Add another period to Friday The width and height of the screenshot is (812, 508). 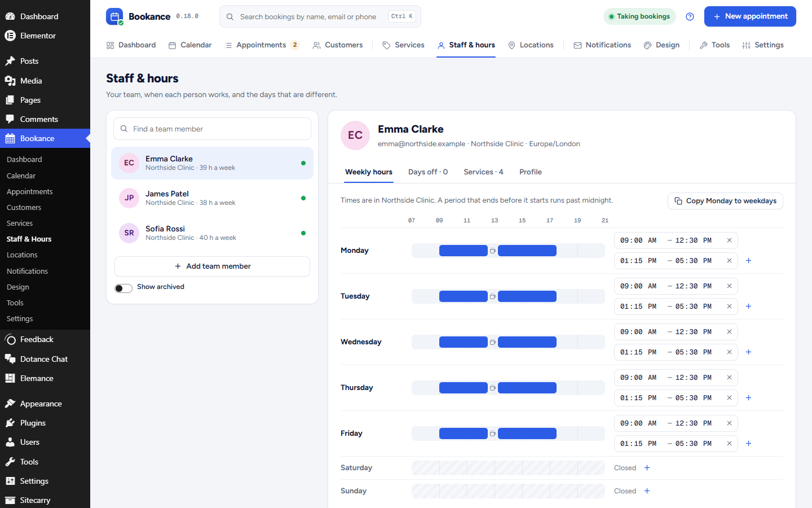748,444
